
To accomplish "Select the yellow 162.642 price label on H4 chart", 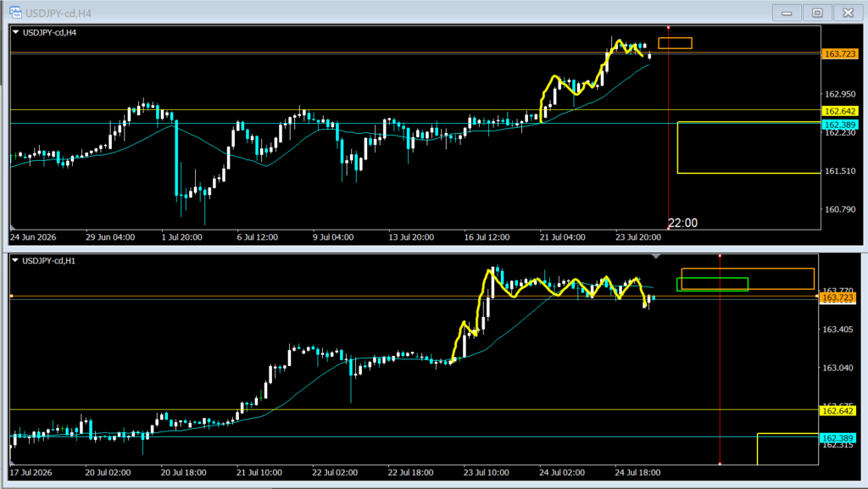I will pyautogui.click(x=840, y=111).
